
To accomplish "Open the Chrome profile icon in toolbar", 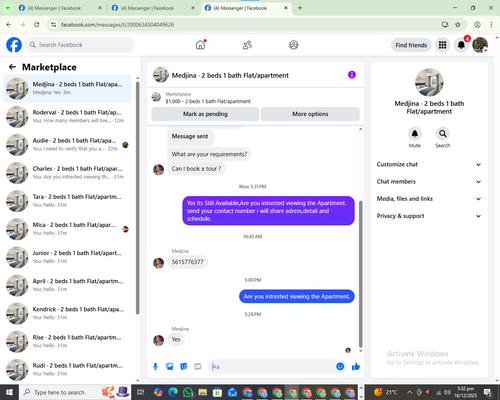I will coord(477,24).
